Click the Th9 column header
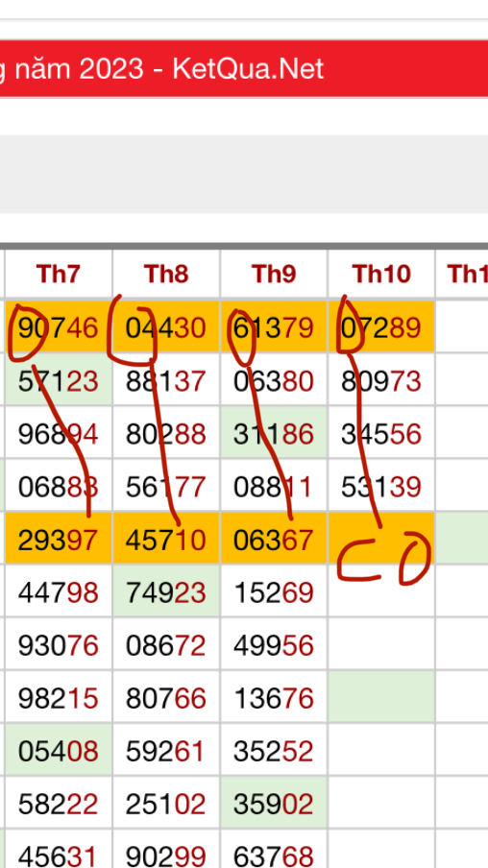The height and width of the screenshot is (868, 488). (x=274, y=274)
